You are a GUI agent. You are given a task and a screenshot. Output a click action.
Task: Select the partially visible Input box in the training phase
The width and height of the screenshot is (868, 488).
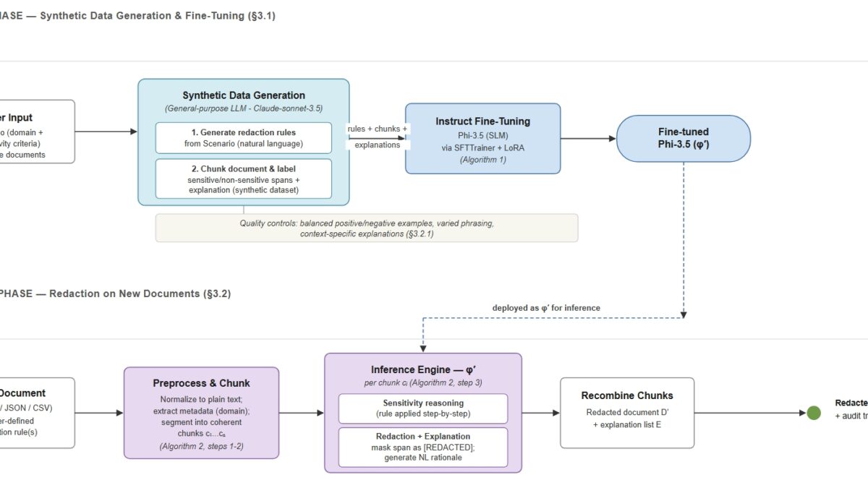pyautogui.click(x=37, y=132)
